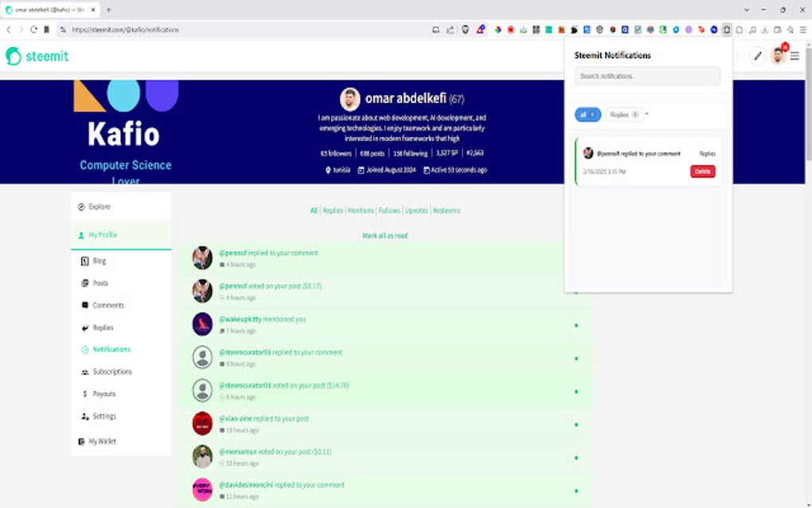The image size is (812, 508).
Task: Click the Payouts dollar sign icon
Action: (84, 393)
